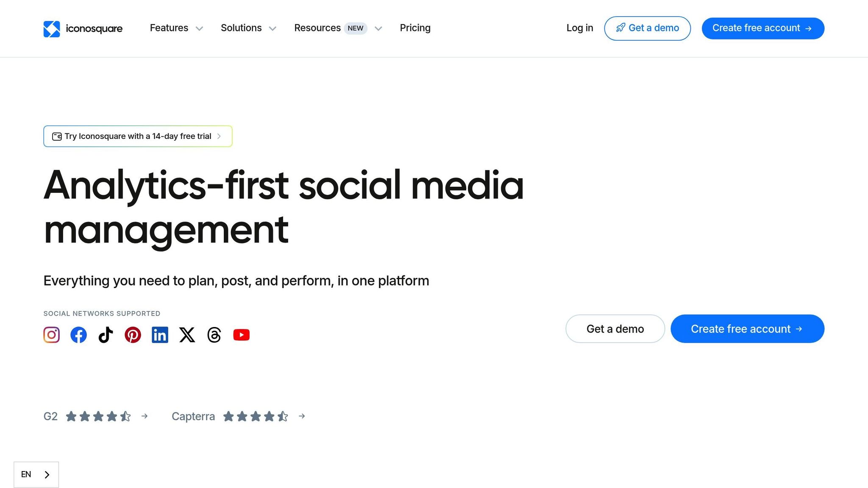
Task: Click the Facebook icon
Action: point(78,335)
